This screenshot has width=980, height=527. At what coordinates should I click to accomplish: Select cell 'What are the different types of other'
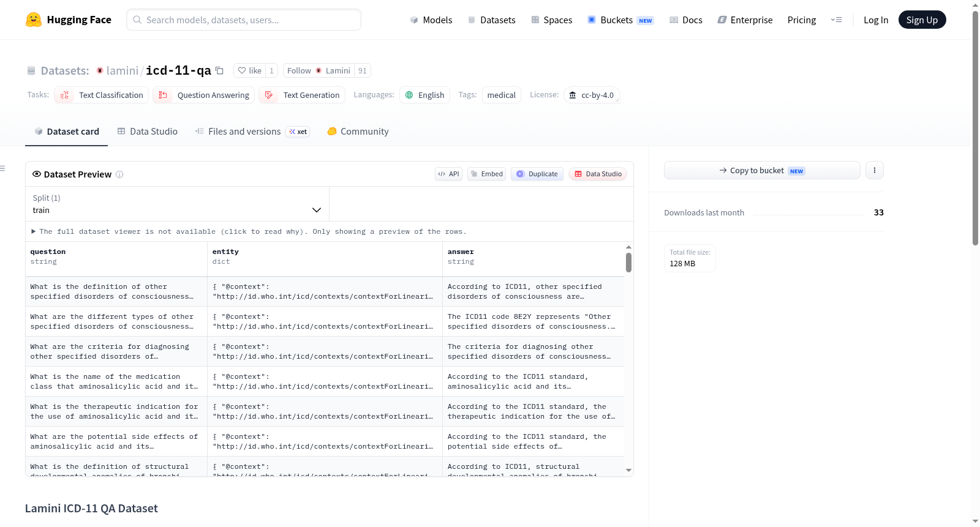(x=116, y=321)
